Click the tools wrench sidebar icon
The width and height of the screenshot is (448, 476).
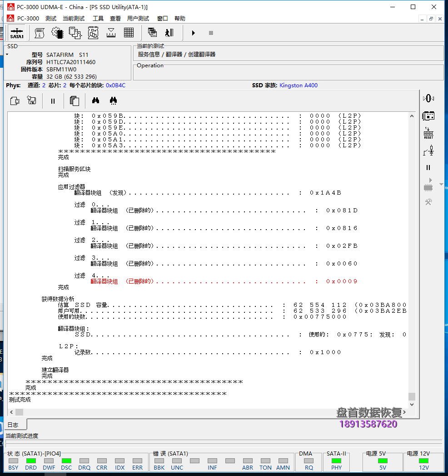click(x=428, y=202)
